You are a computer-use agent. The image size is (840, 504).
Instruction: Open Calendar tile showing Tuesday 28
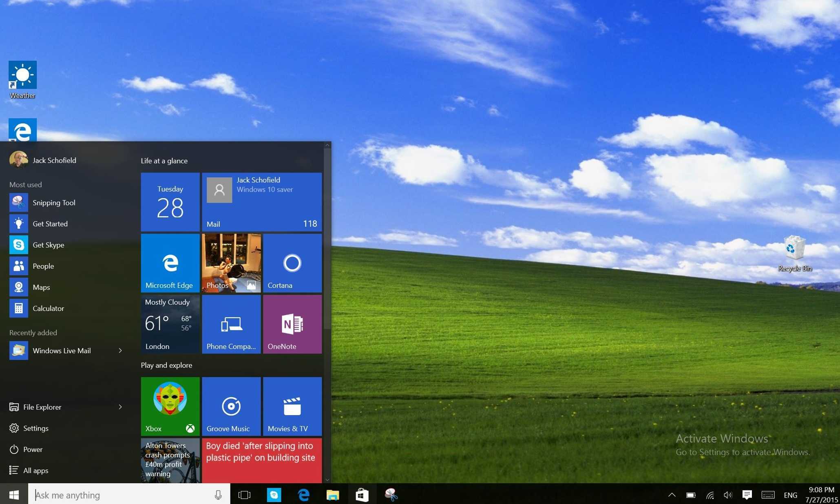point(170,201)
